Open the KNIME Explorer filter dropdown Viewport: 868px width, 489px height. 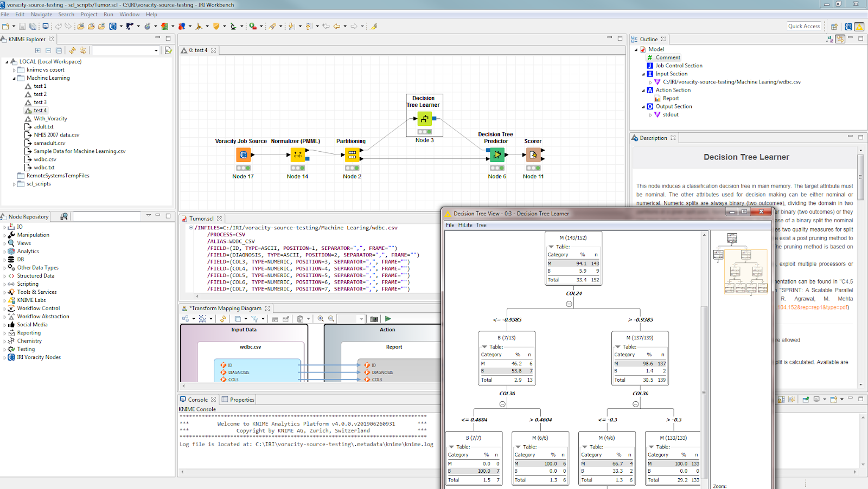click(156, 50)
